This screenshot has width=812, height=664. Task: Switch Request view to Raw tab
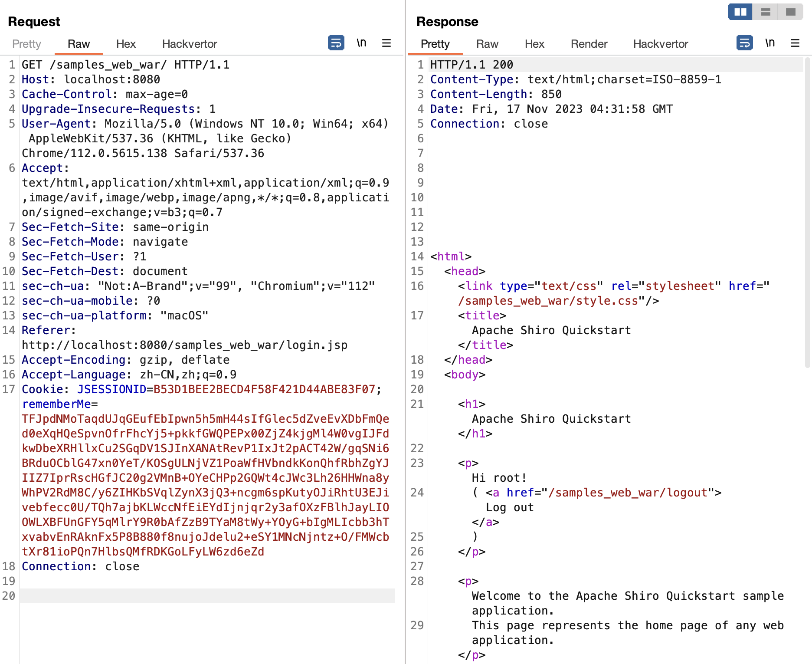(79, 44)
